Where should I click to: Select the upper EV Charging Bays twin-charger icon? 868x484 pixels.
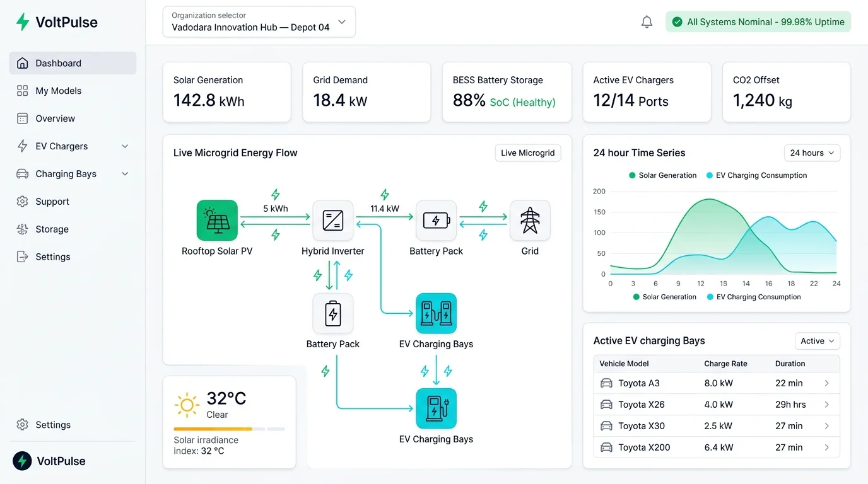437,313
